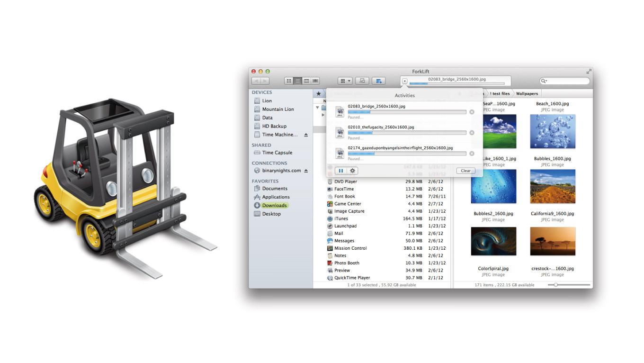Eject the Time Machine volume
Screen dimensions: 644x363
pos(306,135)
